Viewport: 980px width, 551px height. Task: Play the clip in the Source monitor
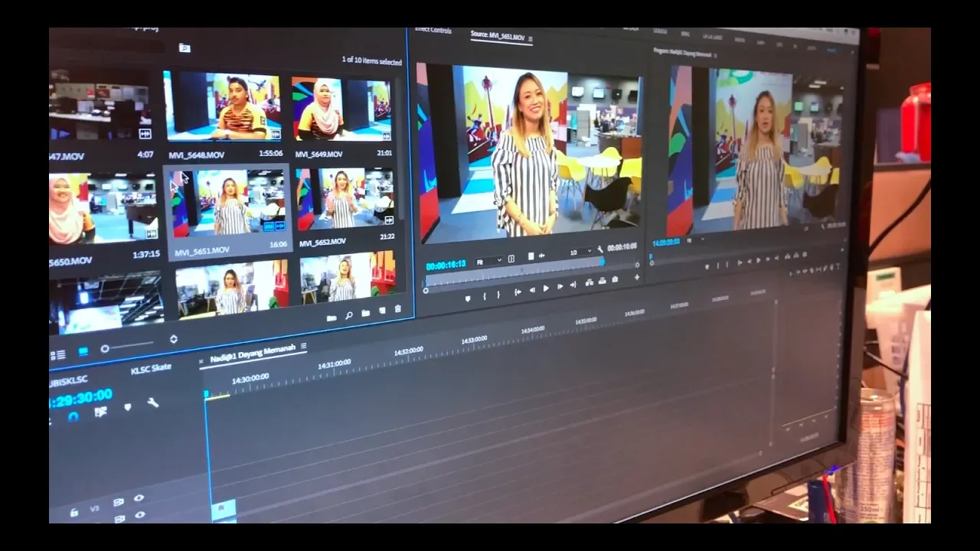click(546, 289)
